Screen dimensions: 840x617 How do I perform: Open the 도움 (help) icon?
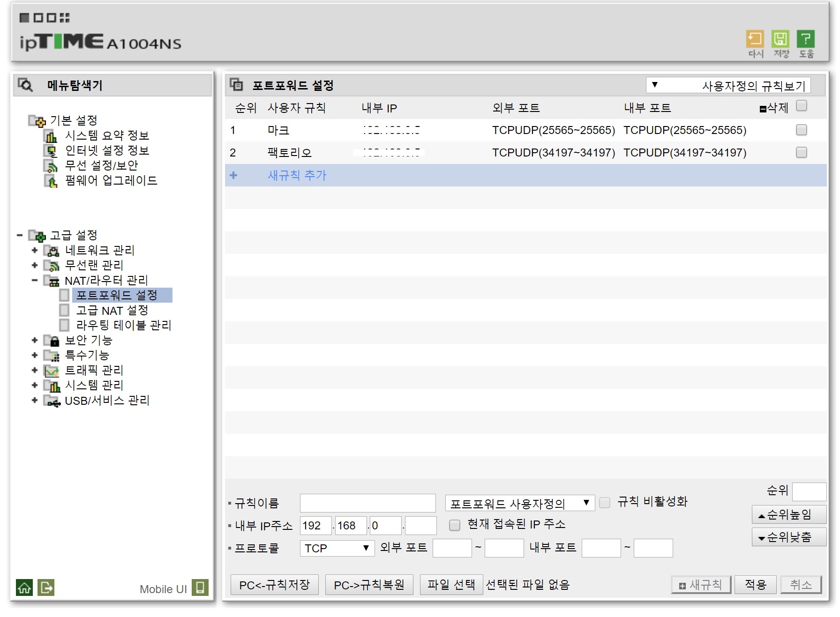(x=806, y=39)
